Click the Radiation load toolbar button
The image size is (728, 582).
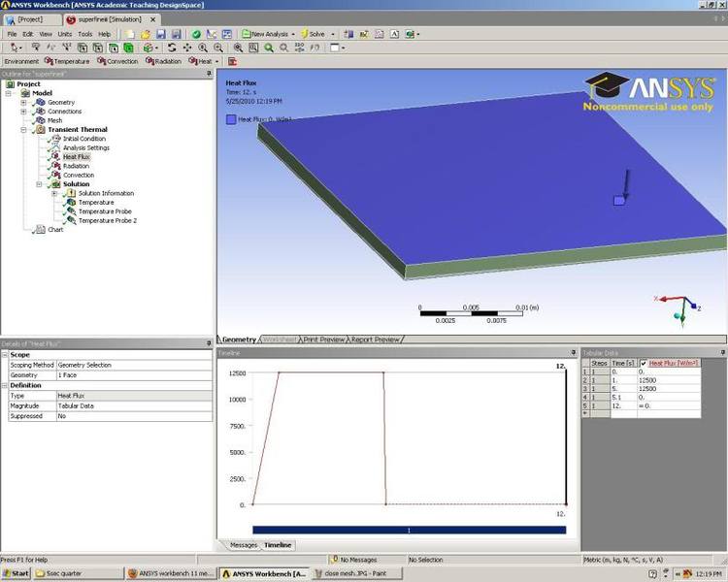point(163,61)
